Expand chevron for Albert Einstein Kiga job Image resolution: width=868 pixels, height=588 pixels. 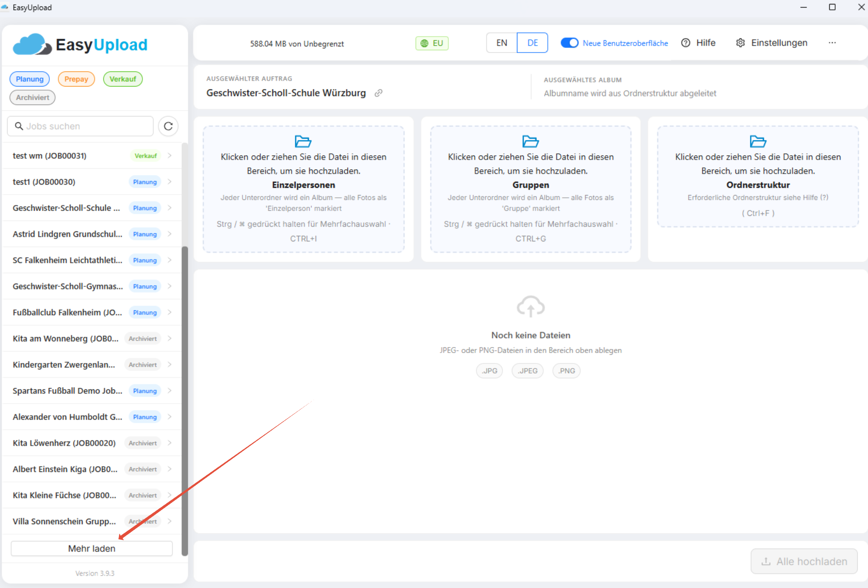tap(170, 469)
